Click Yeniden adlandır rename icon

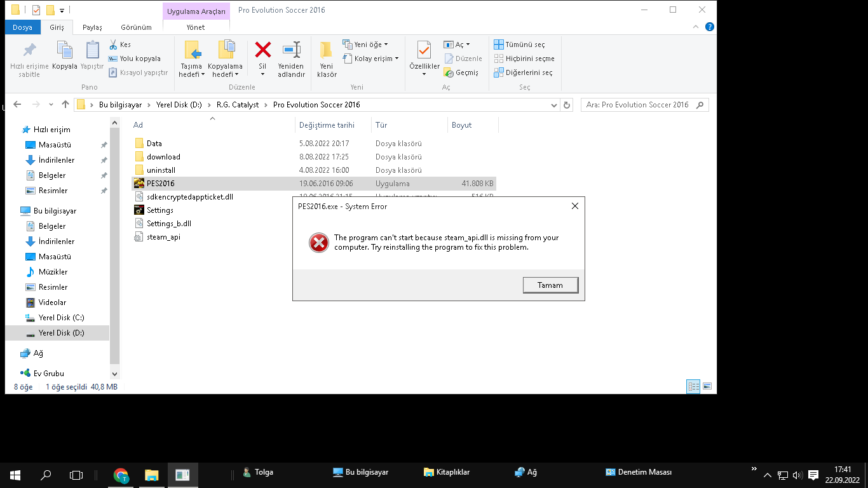click(x=292, y=50)
